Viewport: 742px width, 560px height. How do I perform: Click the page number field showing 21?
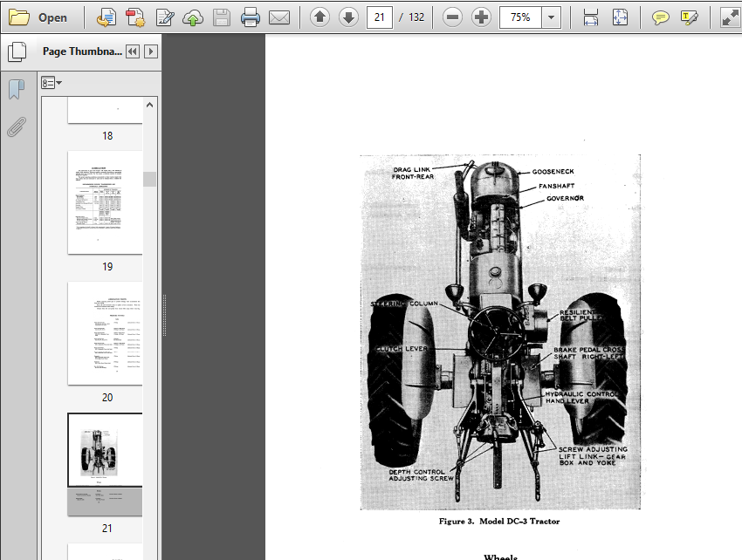(x=380, y=17)
